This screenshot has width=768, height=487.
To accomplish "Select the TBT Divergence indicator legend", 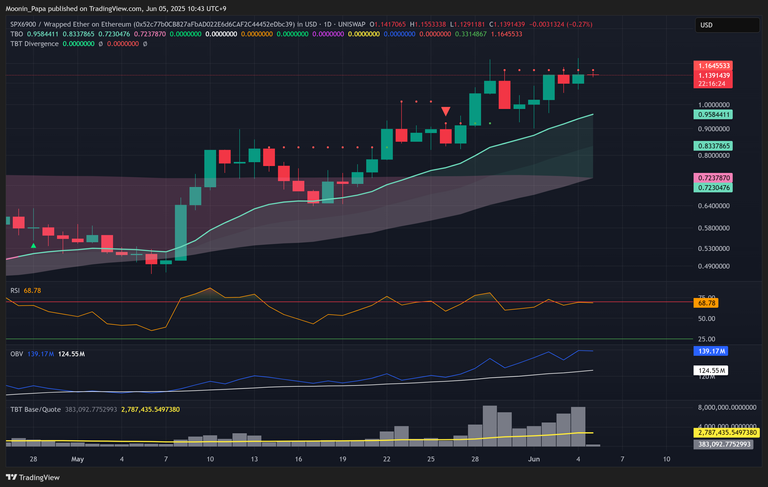I will (x=34, y=43).
